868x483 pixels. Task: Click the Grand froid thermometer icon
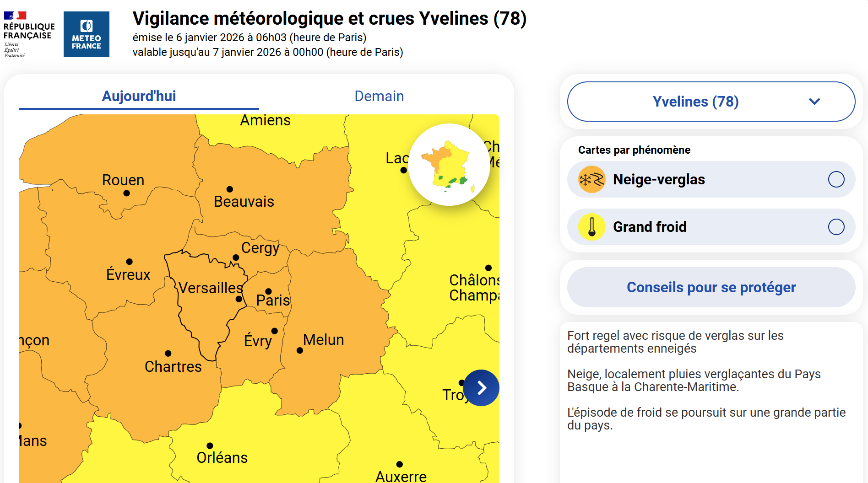(x=591, y=227)
